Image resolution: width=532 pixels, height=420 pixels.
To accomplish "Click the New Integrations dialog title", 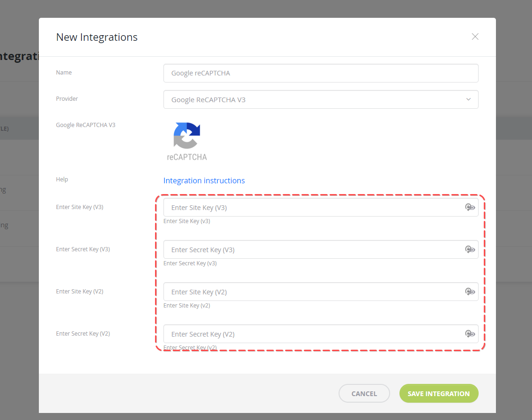I will click(x=96, y=37).
